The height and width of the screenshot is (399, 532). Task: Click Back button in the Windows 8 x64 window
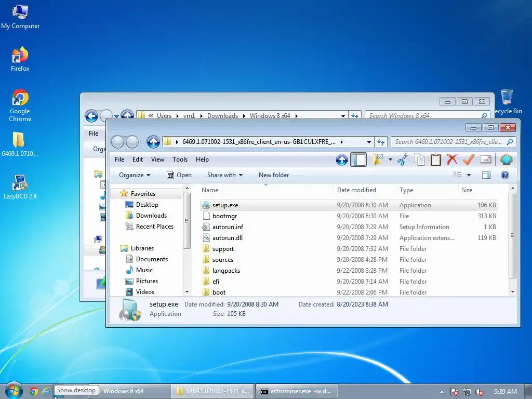[x=91, y=116]
